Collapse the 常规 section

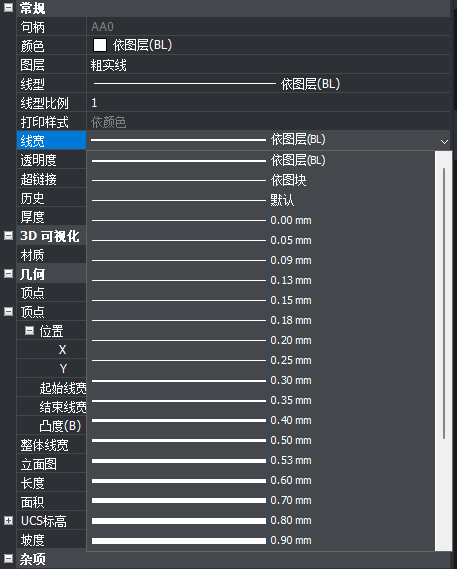[x=8, y=8]
